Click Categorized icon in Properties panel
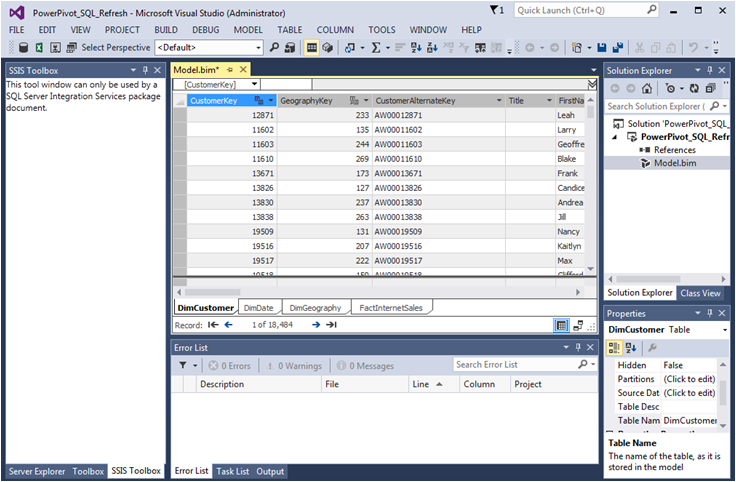This screenshot has width=736, height=482. pos(614,348)
